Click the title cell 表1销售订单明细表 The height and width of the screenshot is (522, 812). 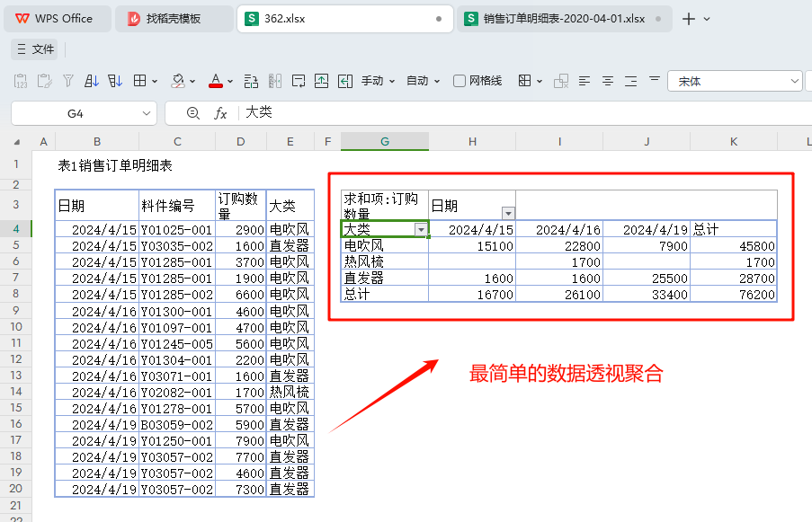tap(115, 165)
